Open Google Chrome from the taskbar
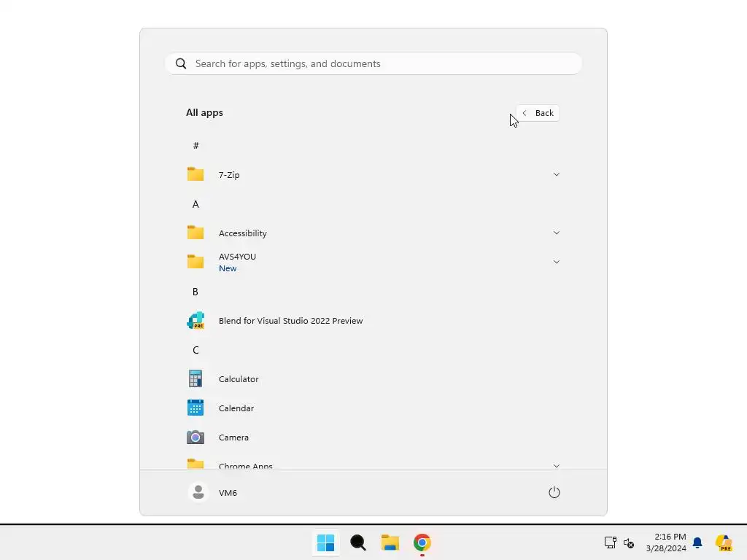747x560 pixels. [x=422, y=542]
